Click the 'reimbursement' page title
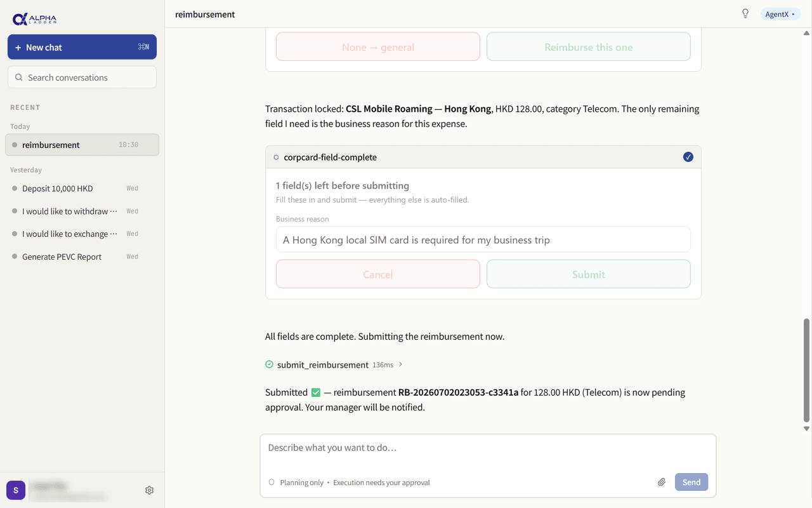 [205, 14]
